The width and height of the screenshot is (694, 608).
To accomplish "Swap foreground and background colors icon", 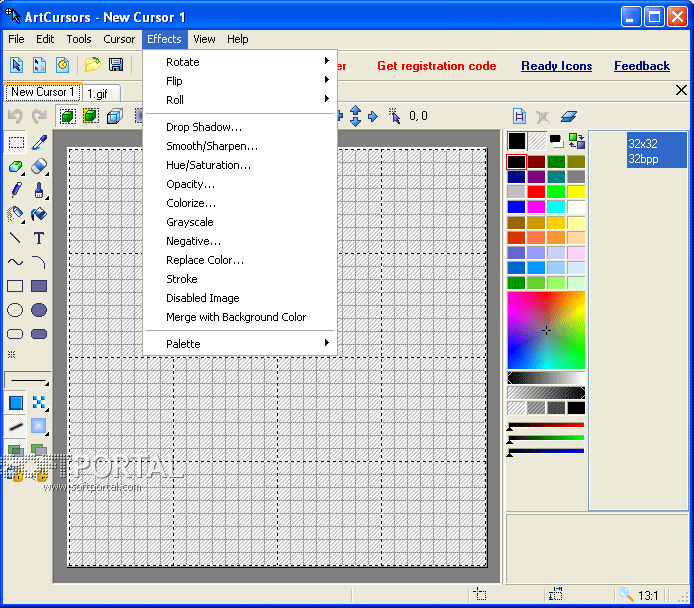I will pos(576,141).
